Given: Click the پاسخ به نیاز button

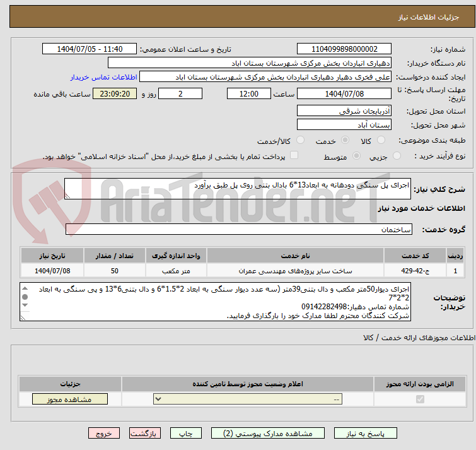Looking at the screenshot, I should [x=366, y=434].
